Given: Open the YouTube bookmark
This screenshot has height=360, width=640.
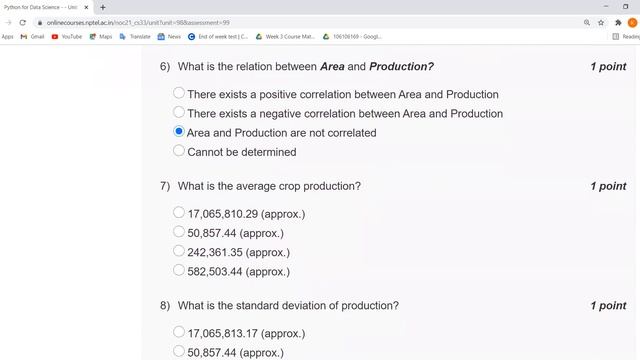Looking at the screenshot, I should coord(67,37).
